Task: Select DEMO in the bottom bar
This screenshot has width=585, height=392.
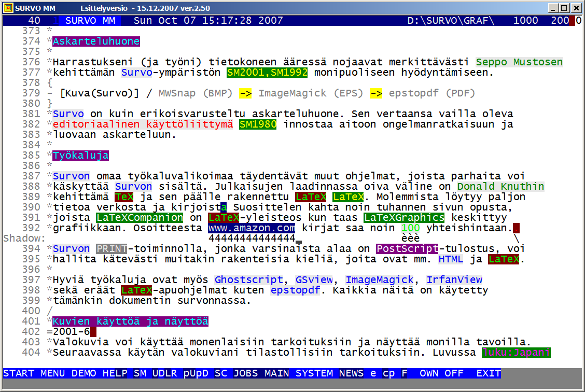Action: (83, 373)
